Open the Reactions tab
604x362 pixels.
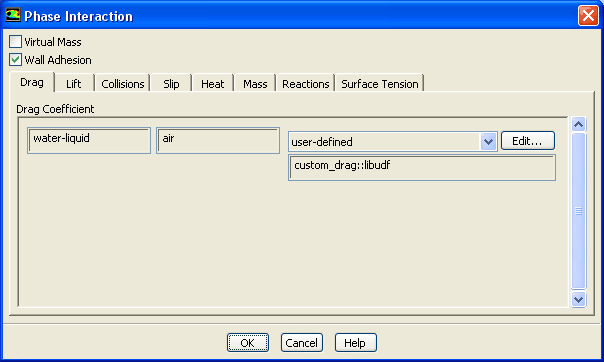click(x=305, y=84)
